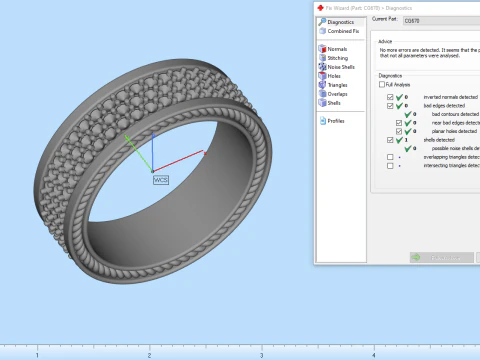Image resolution: width=480 pixels, height=360 pixels.
Task: Enable the overlapping triangles check
Action: pyautogui.click(x=390, y=157)
